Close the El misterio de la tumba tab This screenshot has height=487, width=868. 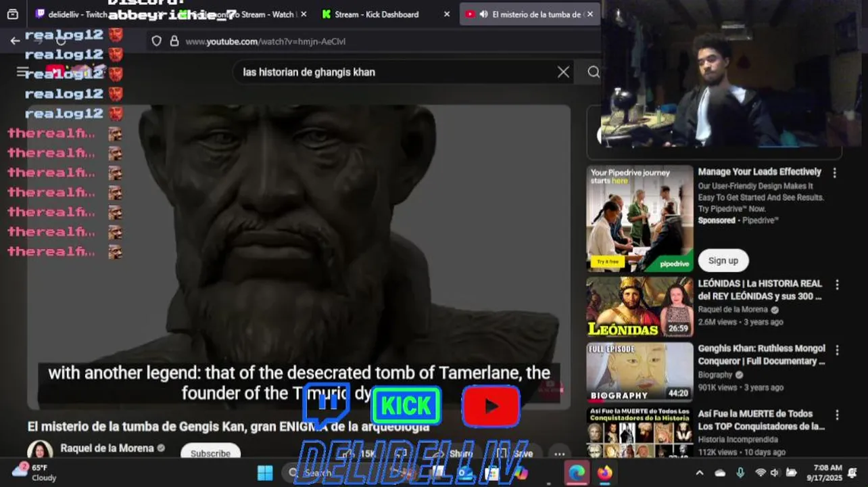(x=589, y=14)
